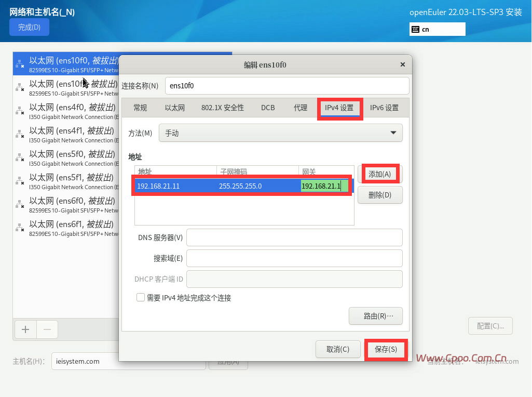Switch to the 常规 tab
Viewport: 532px width, 397px height.
pyautogui.click(x=140, y=108)
